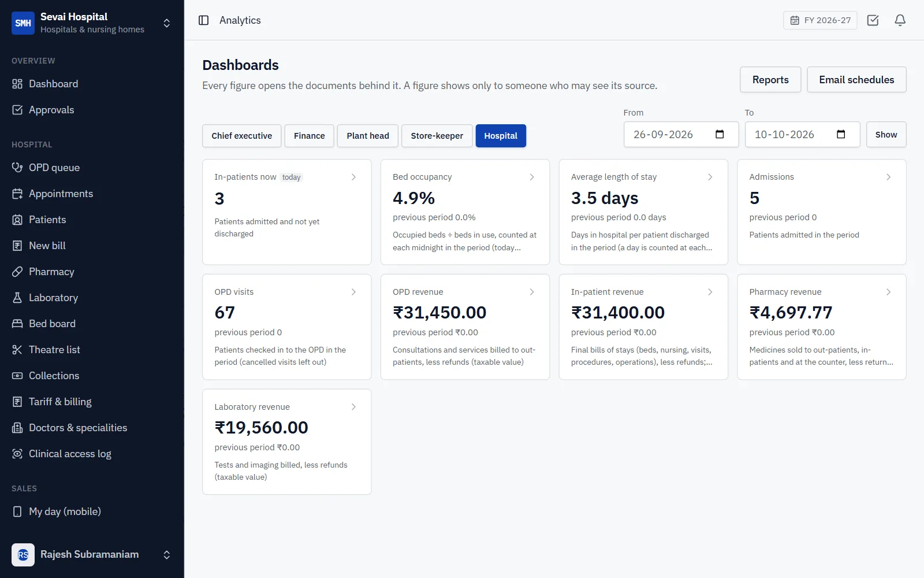
Task: Click the My day (mobile) phone icon
Action: 17,512
